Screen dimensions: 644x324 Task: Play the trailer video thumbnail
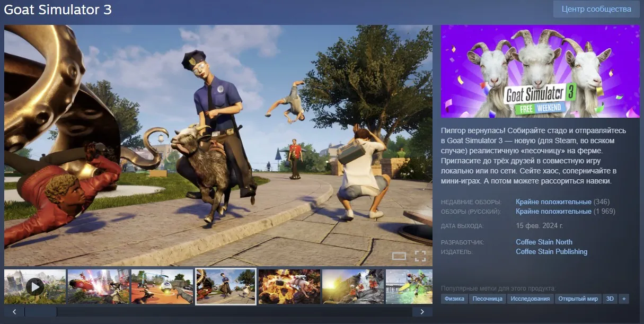[35, 287]
